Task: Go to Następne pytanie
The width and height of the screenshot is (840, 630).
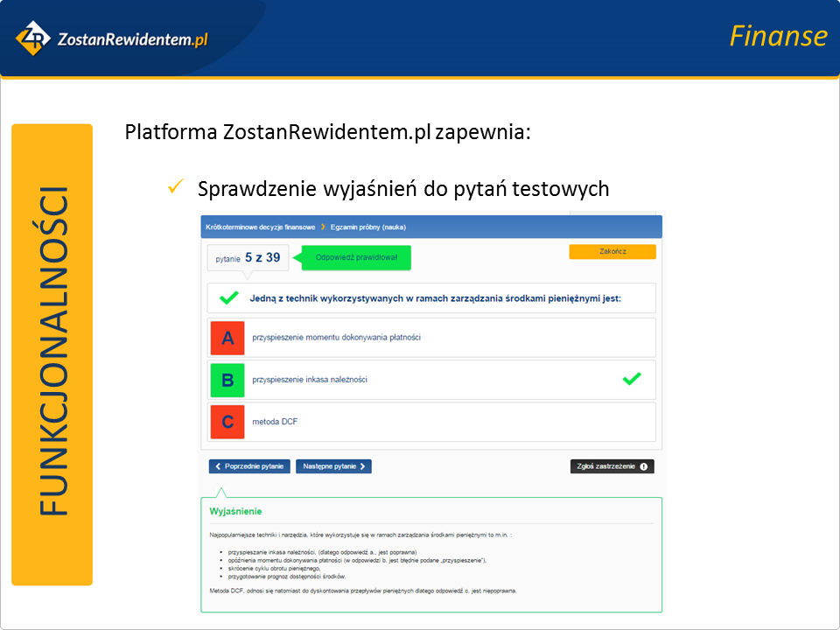Action: pos(333,467)
